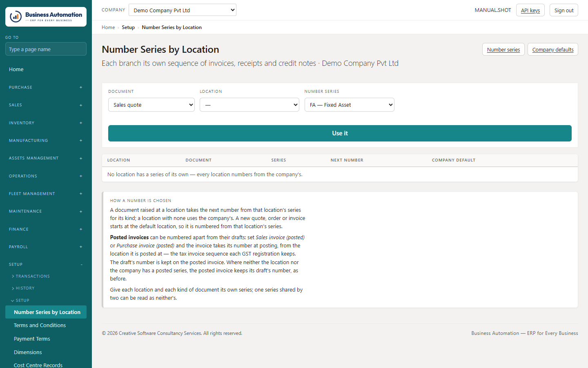
Task: Click the Next Number column header
Action: [x=347, y=160]
